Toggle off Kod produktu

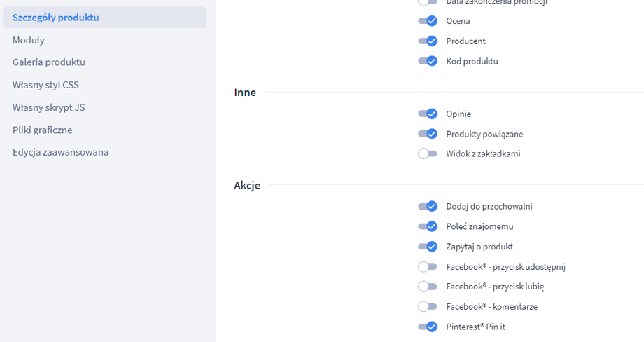(x=428, y=61)
